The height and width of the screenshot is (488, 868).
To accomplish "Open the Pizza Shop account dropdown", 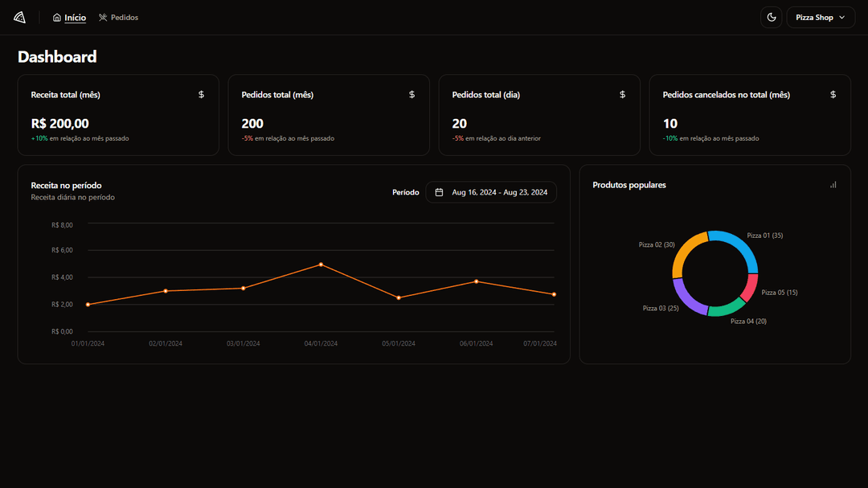I will [820, 18].
